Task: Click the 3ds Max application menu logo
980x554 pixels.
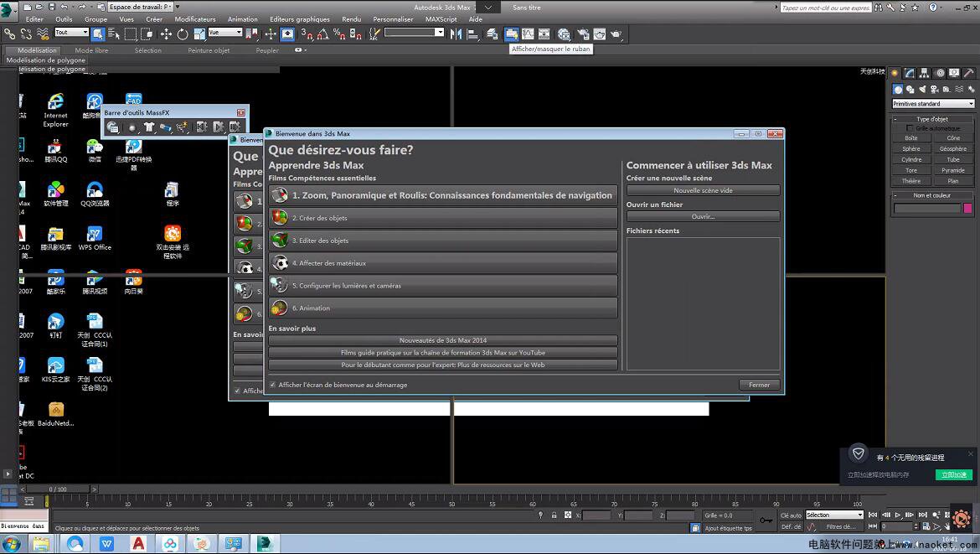Action: point(8,12)
